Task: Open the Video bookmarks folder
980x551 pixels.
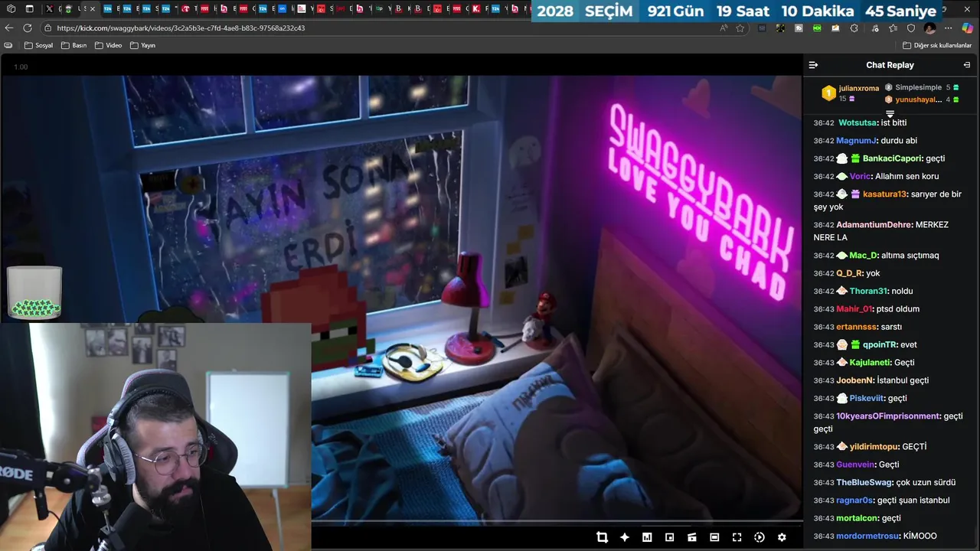Action: [109, 45]
